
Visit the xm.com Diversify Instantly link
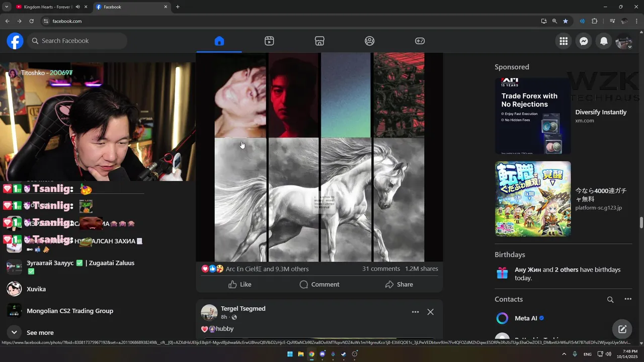point(601,116)
